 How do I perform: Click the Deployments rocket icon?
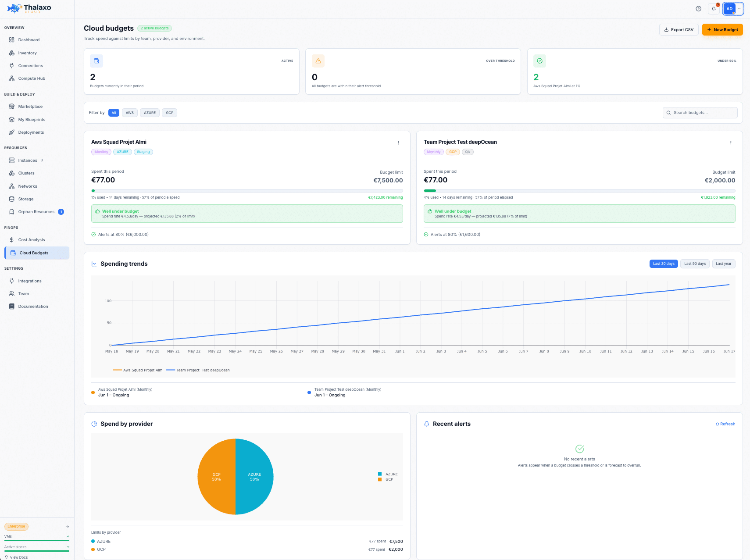click(12, 132)
